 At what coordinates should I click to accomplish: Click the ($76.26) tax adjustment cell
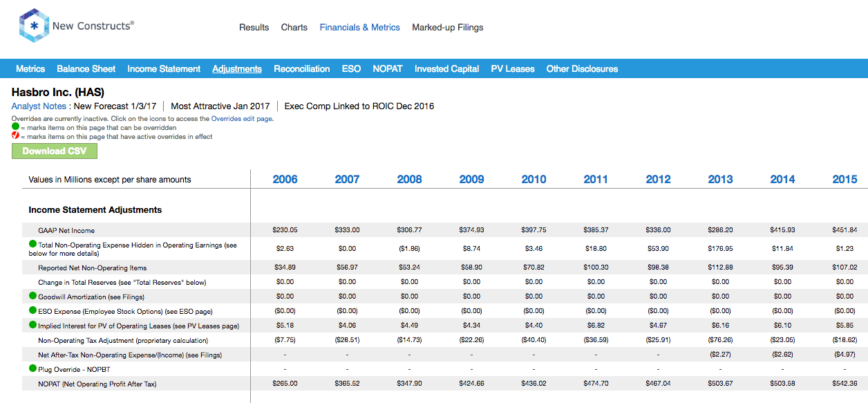pos(720,340)
